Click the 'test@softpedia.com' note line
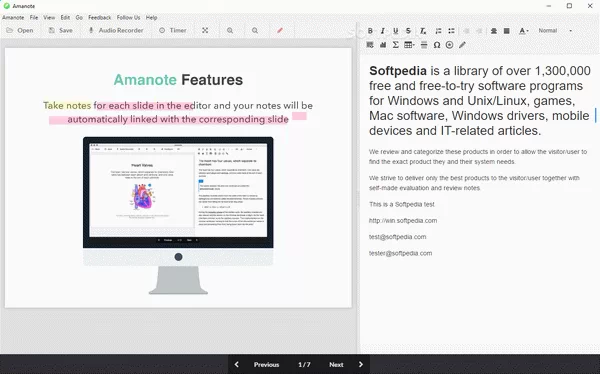The height and width of the screenshot is (374, 600). coord(397,237)
